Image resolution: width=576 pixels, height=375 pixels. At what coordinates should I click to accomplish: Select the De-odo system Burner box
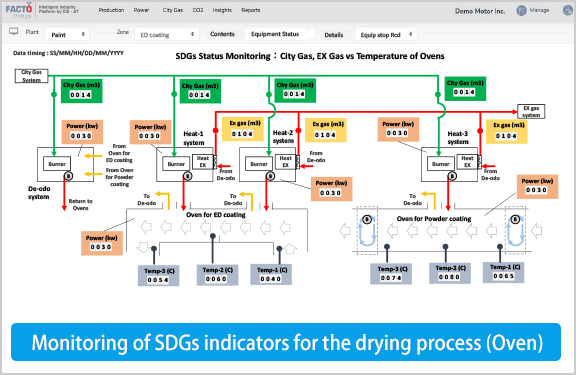click(x=57, y=164)
